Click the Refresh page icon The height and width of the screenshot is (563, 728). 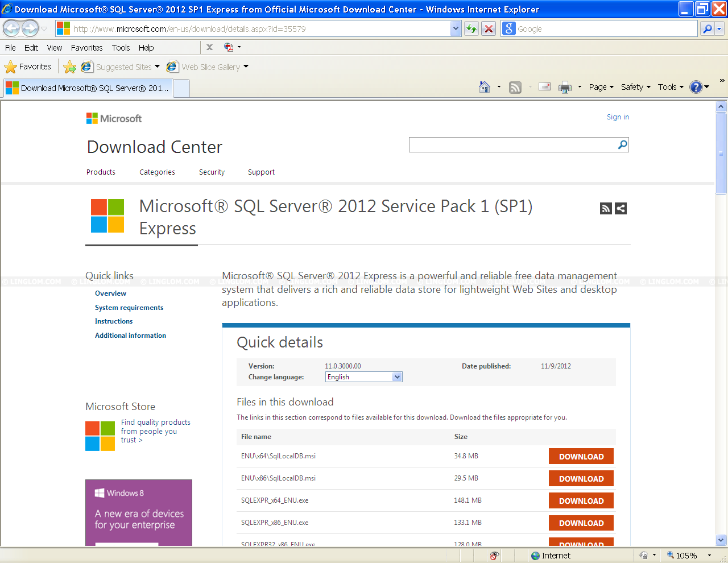[471, 28]
